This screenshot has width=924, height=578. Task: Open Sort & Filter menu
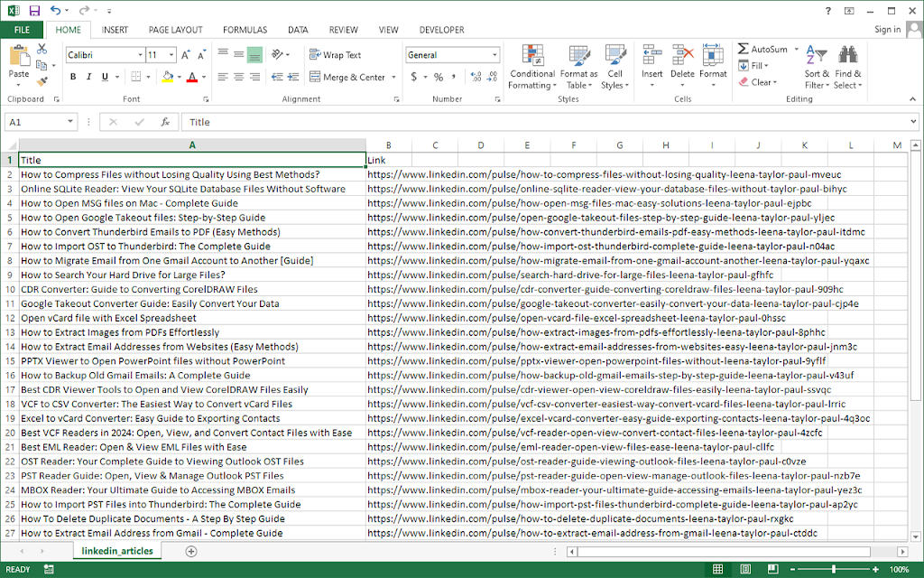(x=817, y=67)
